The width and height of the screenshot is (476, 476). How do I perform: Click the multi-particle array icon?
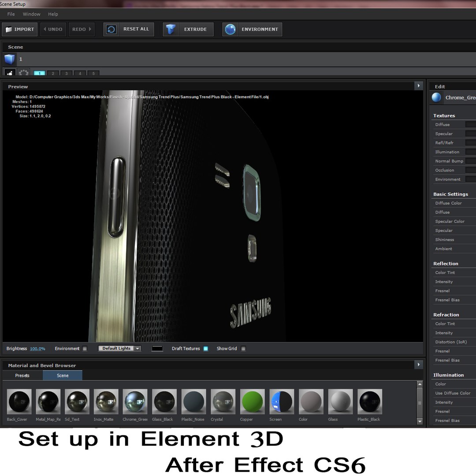tap(23, 72)
